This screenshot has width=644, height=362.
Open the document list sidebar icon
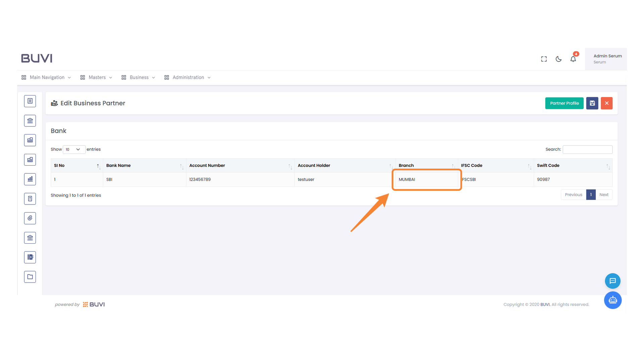click(30, 101)
